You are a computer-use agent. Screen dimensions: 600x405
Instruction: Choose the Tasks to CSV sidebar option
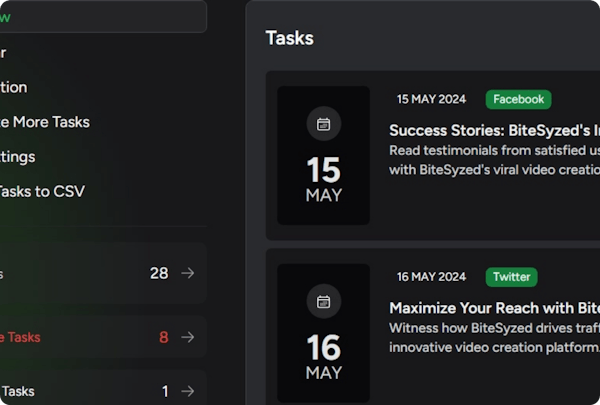click(38, 191)
